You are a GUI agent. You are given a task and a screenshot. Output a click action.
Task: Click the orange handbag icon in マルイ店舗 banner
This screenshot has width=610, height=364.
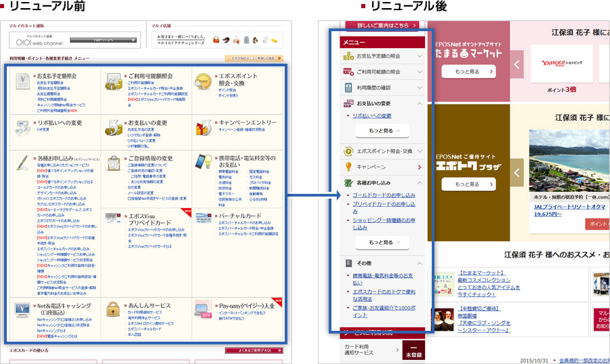click(x=216, y=40)
